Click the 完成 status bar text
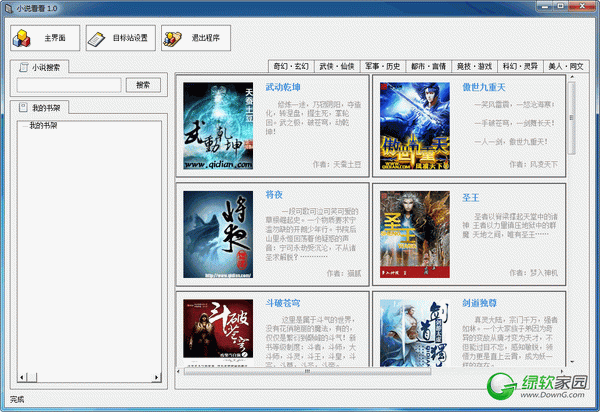This screenshot has height=412, width=600. (x=17, y=399)
